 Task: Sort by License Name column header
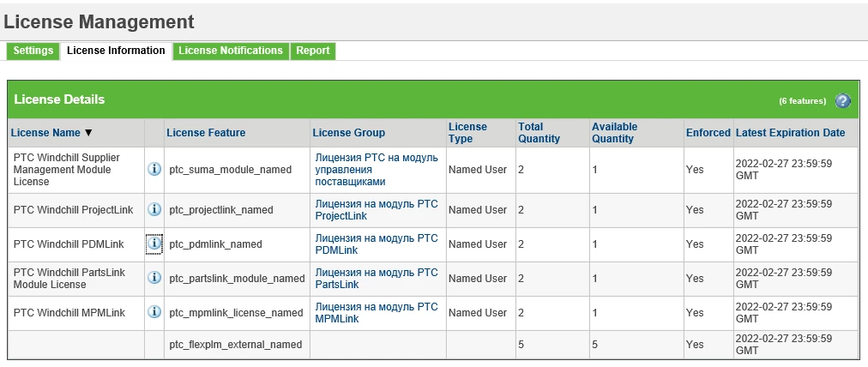(46, 133)
